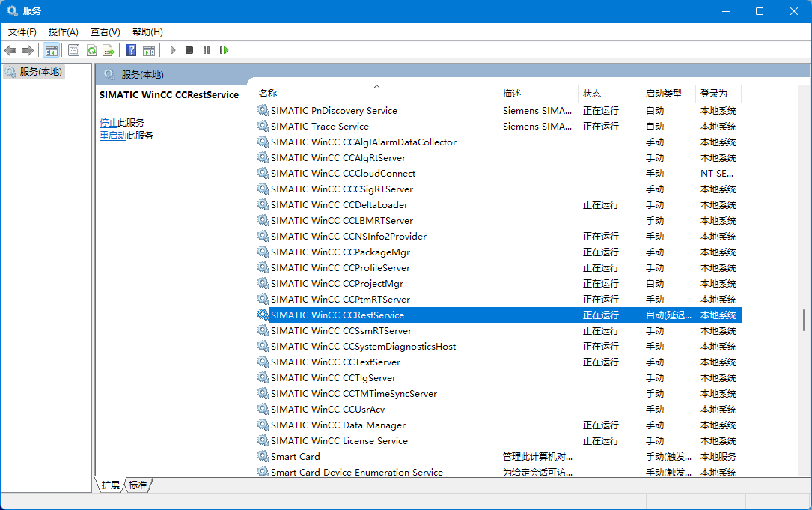
Task: Open Help via the question mark icon
Action: (132, 50)
